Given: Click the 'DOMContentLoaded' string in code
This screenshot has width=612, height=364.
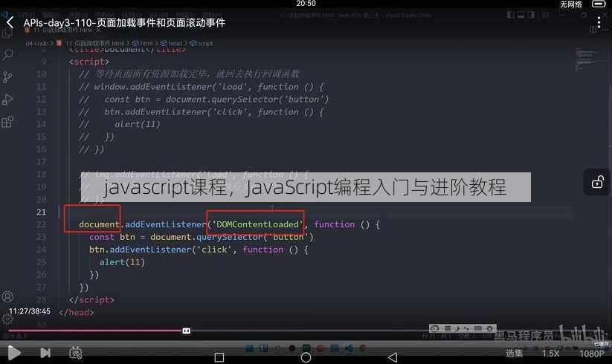Looking at the screenshot, I should click(x=257, y=224).
